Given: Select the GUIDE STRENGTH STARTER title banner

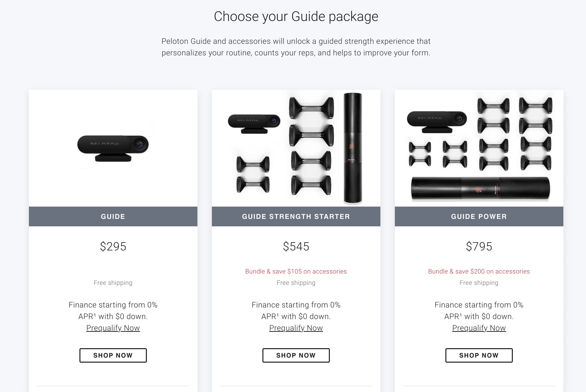Looking at the screenshot, I should point(296,216).
